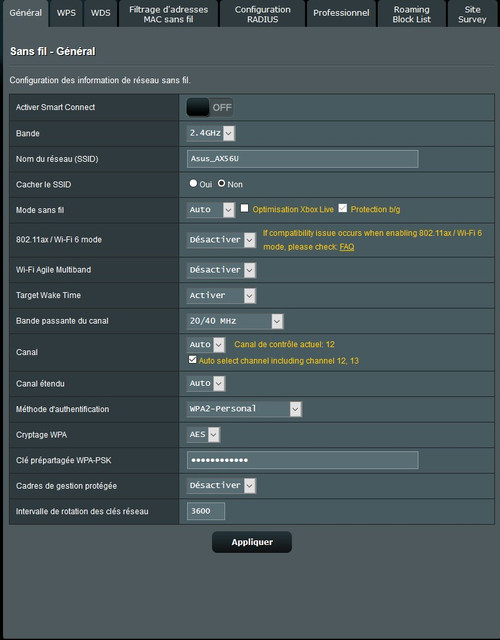Click the text 'Canal de contrôle actuel: 12'
The image size is (500, 640).
pyautogui.click(x=284, y=344)
